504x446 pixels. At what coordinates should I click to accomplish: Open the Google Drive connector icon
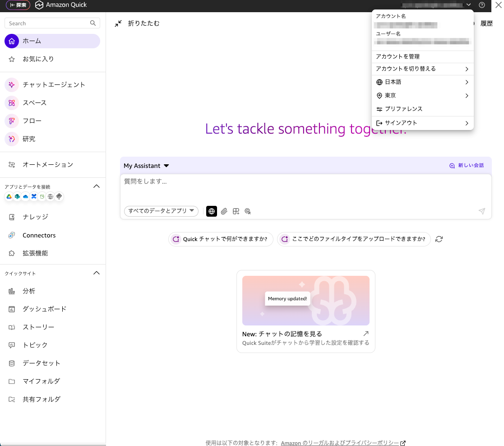(x=8, y=196)
